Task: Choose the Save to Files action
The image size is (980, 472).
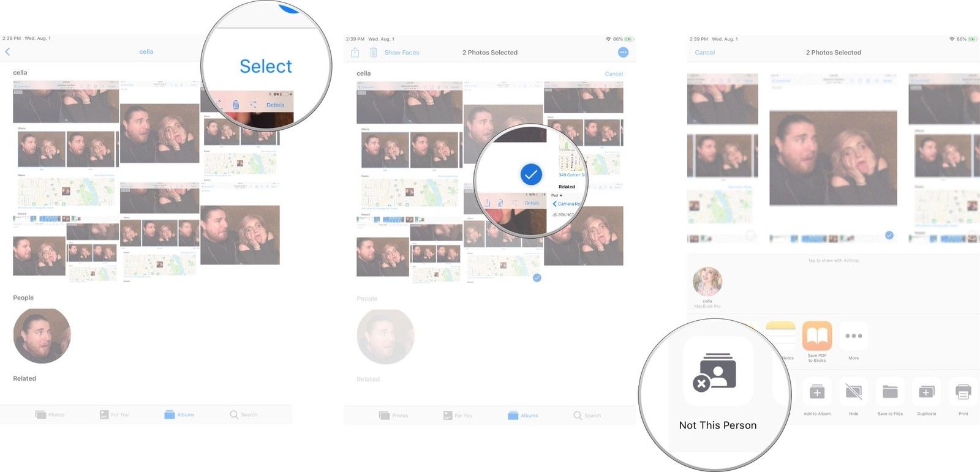Action: (890, 392)
